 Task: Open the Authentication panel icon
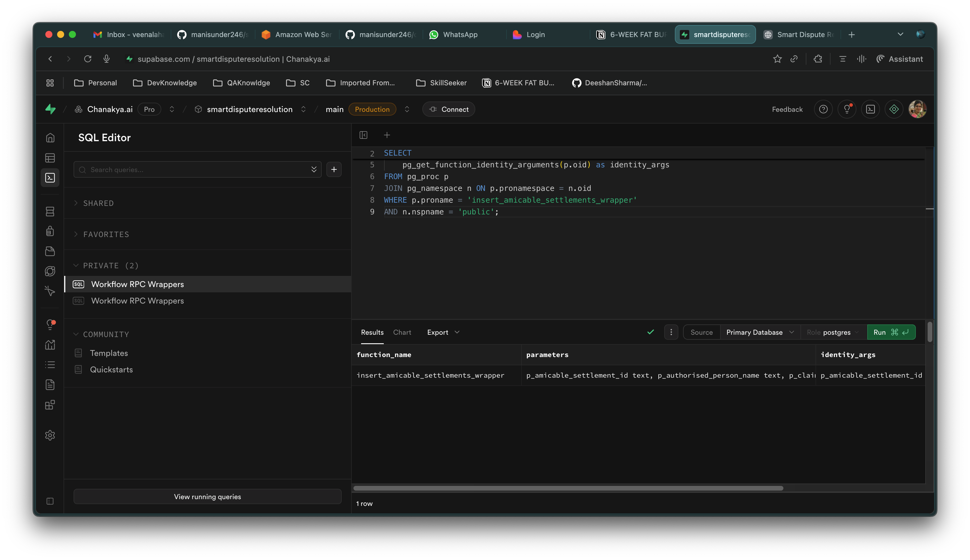click(50, 231)
